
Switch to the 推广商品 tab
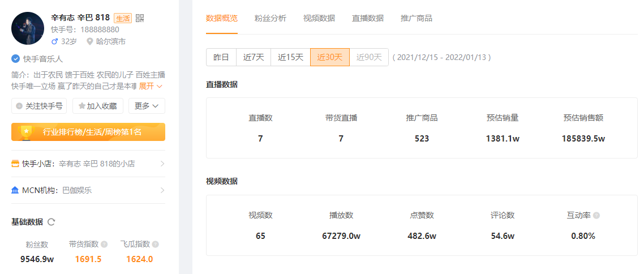tap(417, 18)
